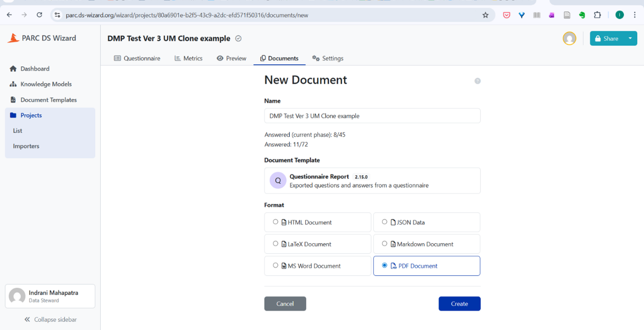Click the browser reload icon

pos(40,15)
